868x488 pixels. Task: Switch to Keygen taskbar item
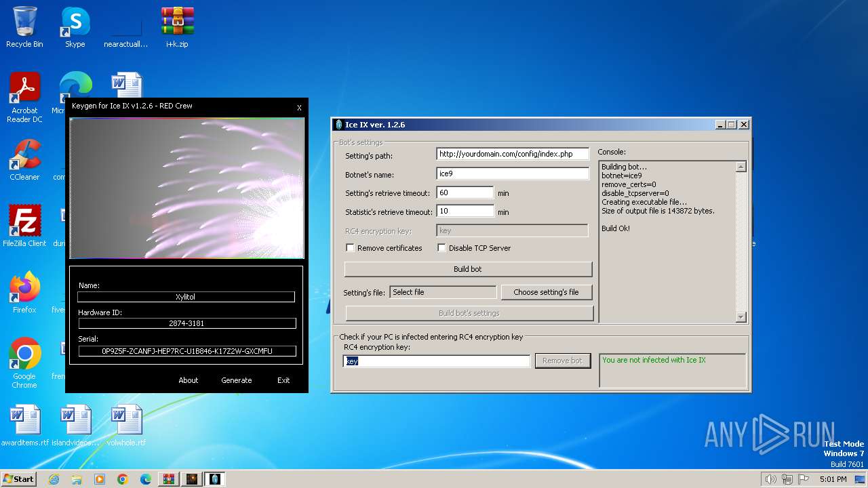point(192,479)
